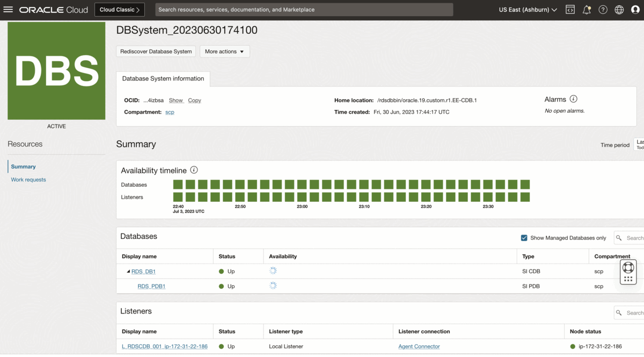Open the user profile avatar icon
644x357 pixels.
[635, 10]
